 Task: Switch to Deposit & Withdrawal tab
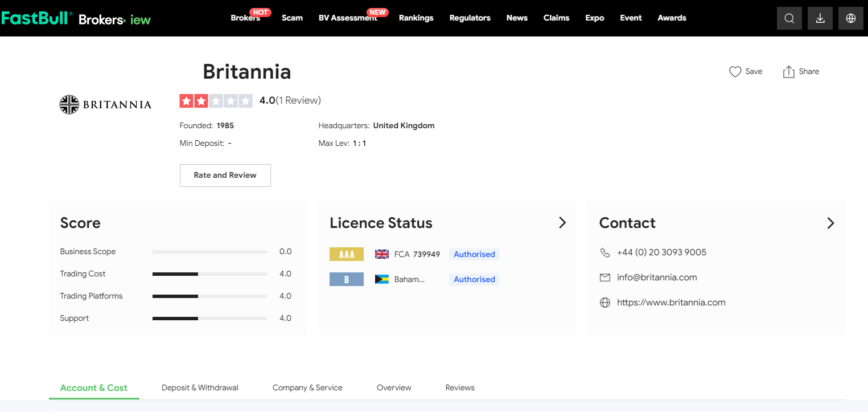(200, 387)
